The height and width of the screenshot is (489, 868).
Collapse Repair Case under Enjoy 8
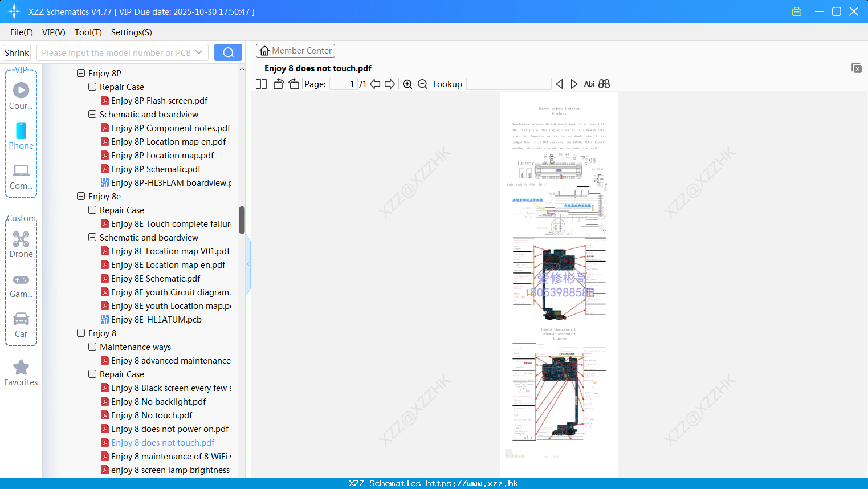click(x=92, y=374)
